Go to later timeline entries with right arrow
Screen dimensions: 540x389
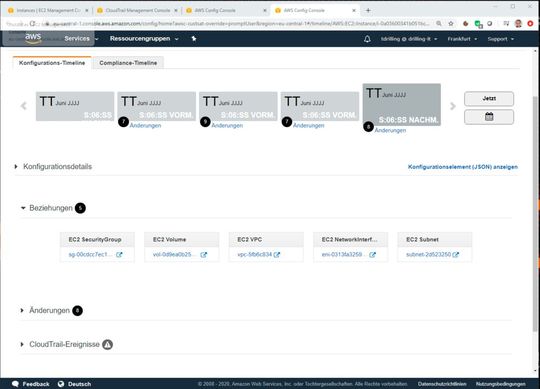(453, 106)
